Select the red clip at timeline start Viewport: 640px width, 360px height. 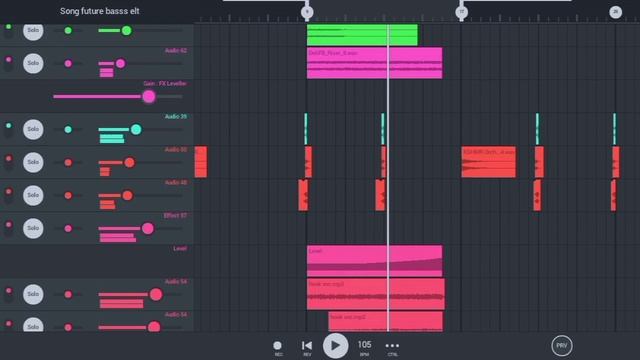[x=200, y=162]
